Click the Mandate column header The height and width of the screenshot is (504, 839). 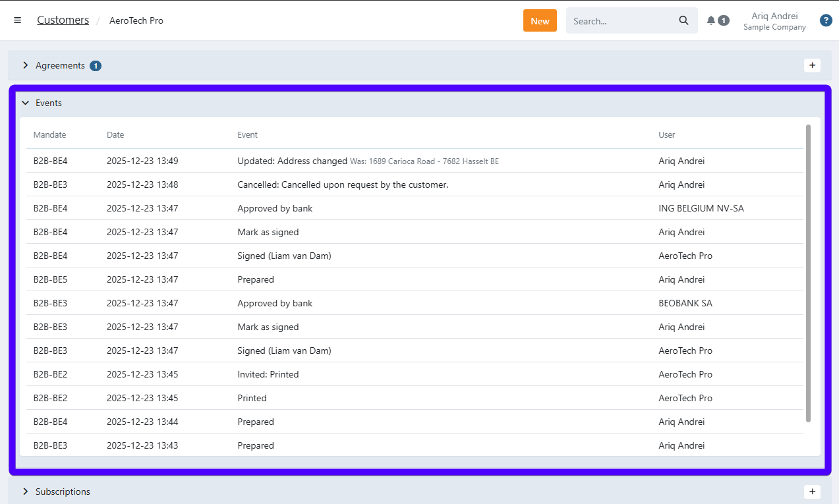(x=50, y=134)
